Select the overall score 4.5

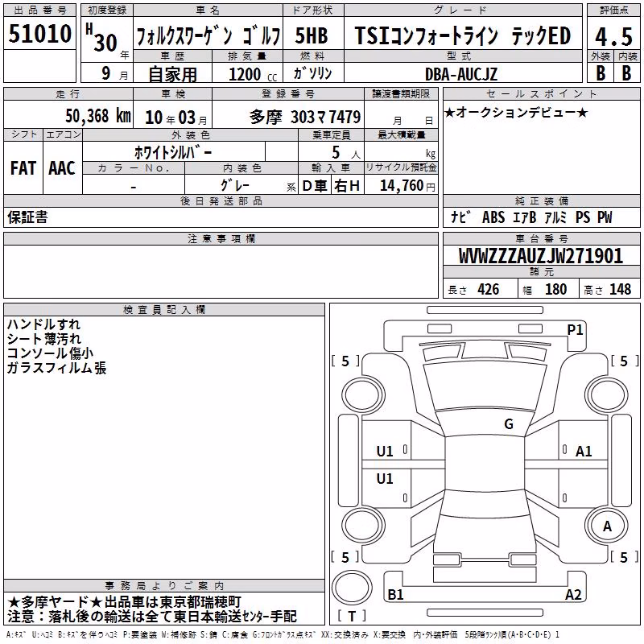tap(613, 36)
